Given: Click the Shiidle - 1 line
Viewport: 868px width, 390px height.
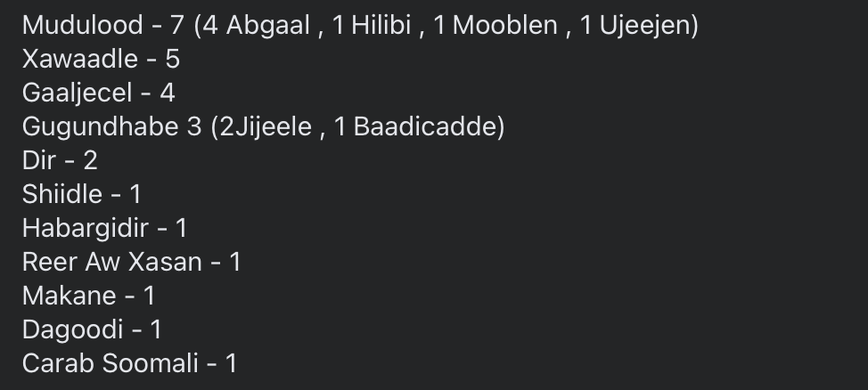Looking at the screenshot, I should (x=82, y=194).
